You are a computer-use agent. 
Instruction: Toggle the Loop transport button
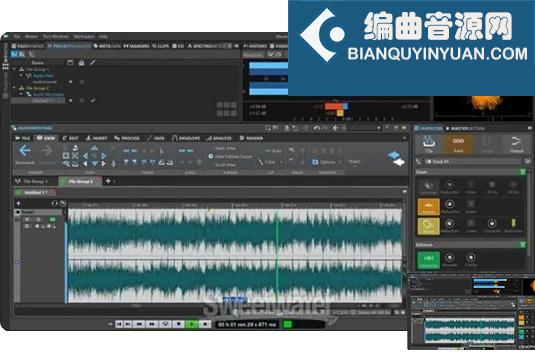(165, 324)
